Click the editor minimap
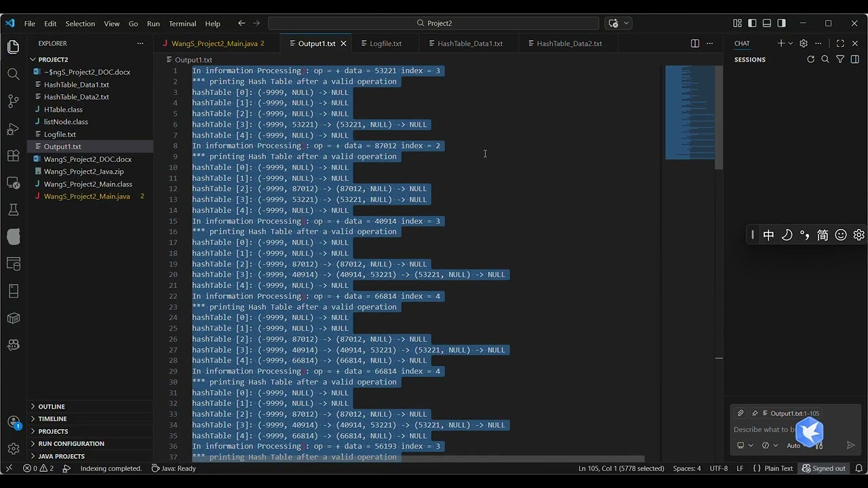Viewport: 868px width, 488px height. 690,113
